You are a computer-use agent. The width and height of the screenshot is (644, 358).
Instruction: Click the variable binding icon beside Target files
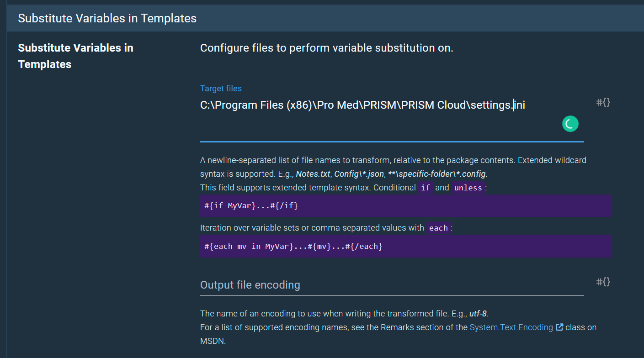pyautogui.click(x=603, y=102)
